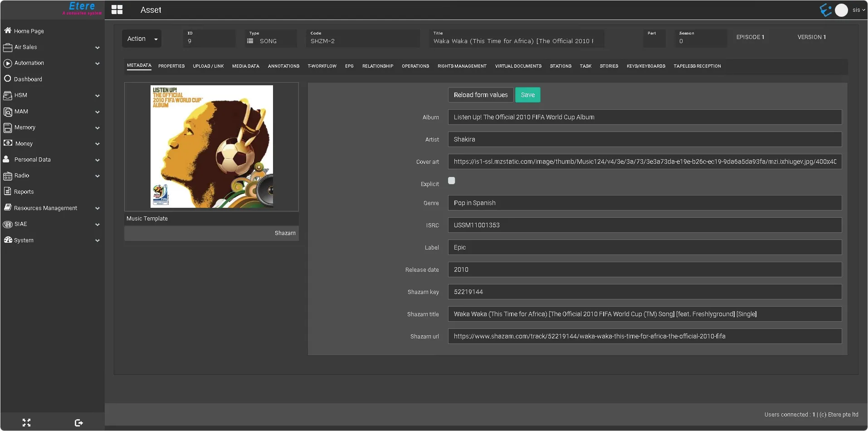Expand the SIAE menu chevron
This screenshot has height=431, width=868.
pos(98,225)
